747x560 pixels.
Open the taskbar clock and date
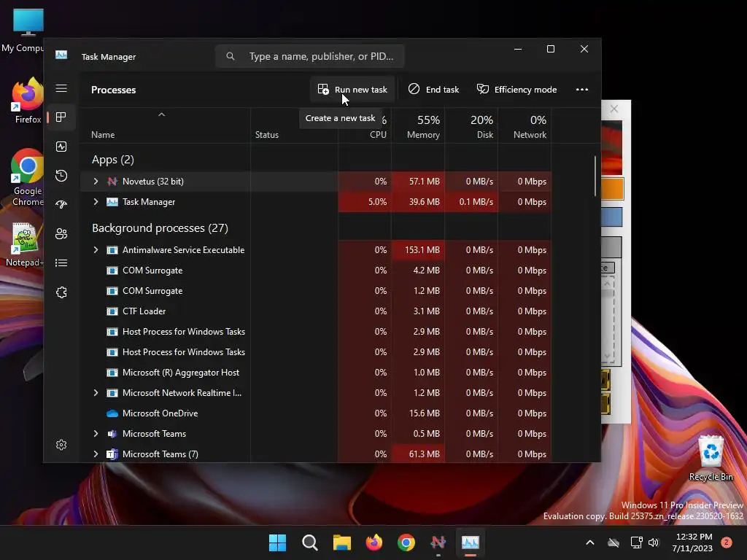click(x=693, y=542)
